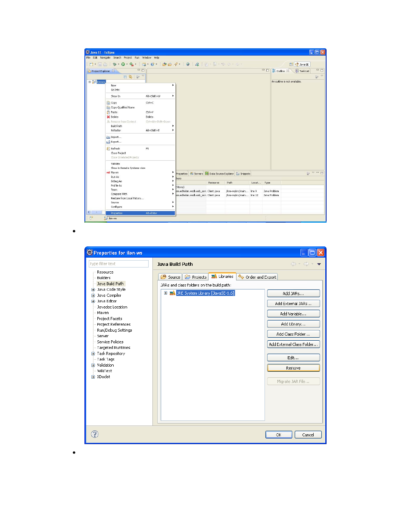Click the web browser globe toolbar icon
Screen dimensions: 411x532
coord(188,64)
